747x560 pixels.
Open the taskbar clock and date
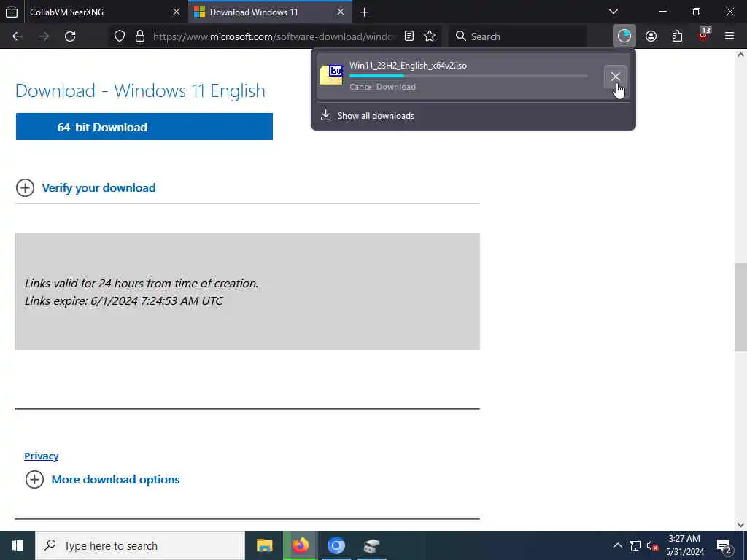point(684,545)
